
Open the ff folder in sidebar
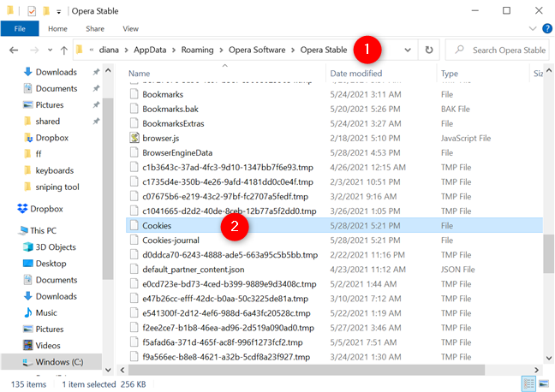point(38,154)
